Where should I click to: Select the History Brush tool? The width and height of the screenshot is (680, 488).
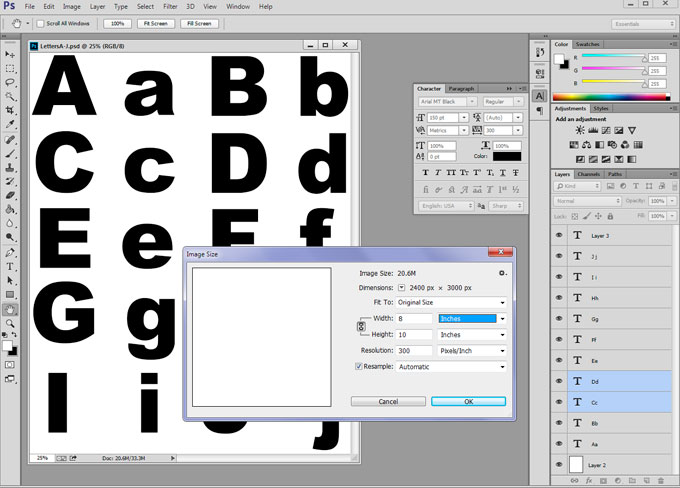point(10,181)
